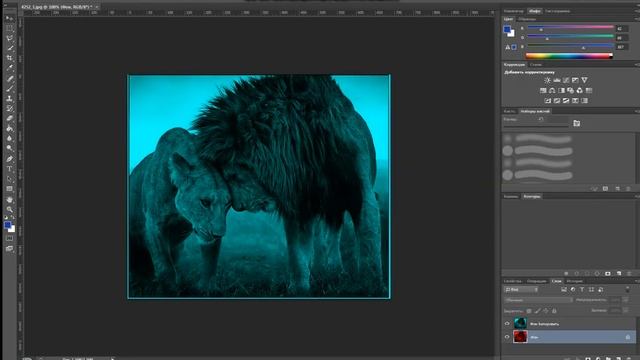Open the layer opacity dropdown
Screen dimensions: 640x360
[x=625, y=300]
